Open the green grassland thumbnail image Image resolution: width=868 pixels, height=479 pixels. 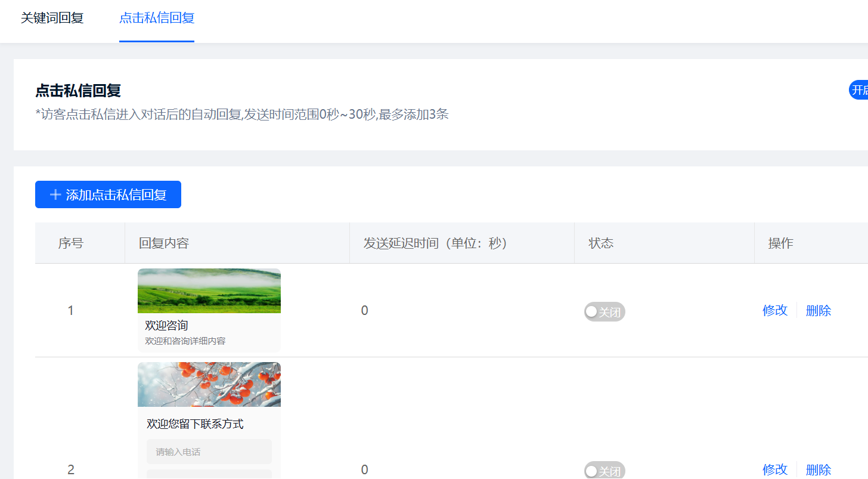(209, 291)
